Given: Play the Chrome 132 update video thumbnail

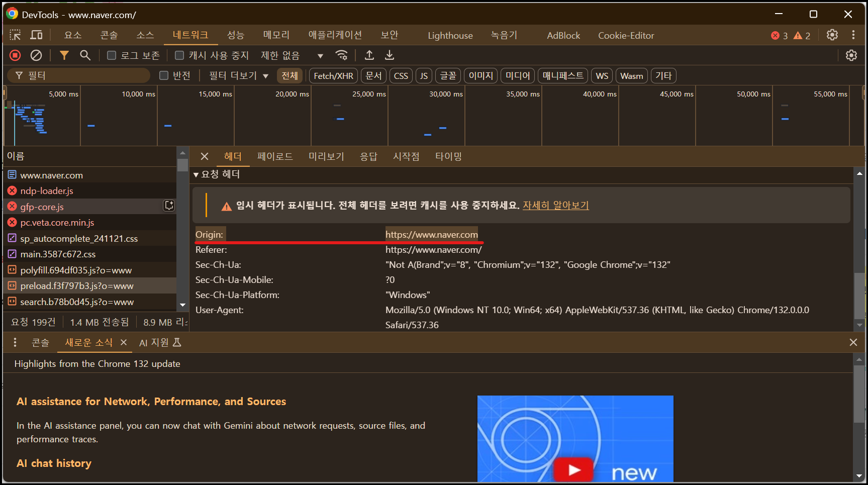Looking at the screenshot, I should 573,469.
